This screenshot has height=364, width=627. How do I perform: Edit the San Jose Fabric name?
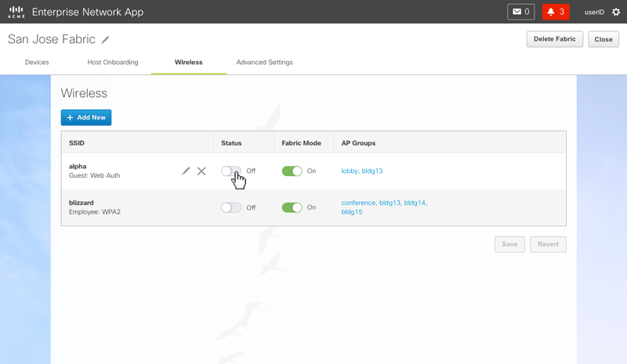pyautogui.click(x=106, y=40)
